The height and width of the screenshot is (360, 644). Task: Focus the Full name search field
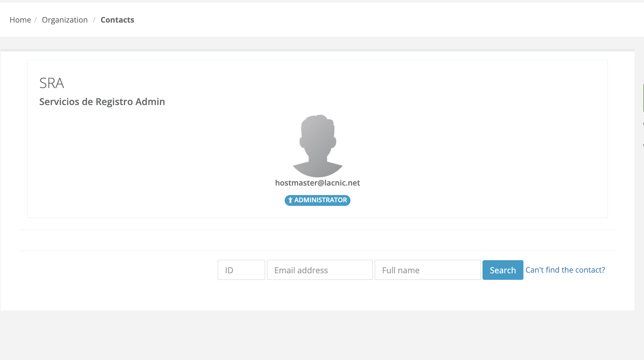click(427, 270)
